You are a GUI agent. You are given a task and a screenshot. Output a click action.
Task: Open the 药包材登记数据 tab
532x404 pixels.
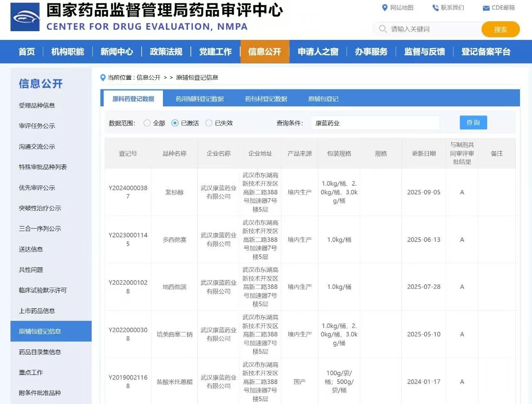point(266,99)
